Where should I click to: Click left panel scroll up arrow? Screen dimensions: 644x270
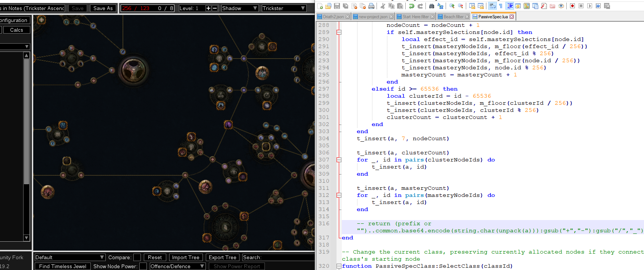click(27, 55)
